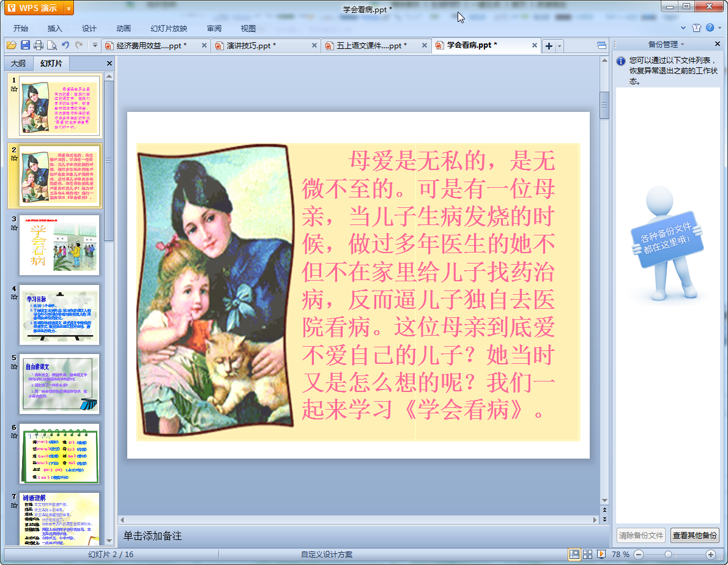Close the slide thumbnail panel
Screen dimensions: 728x565
110,63
